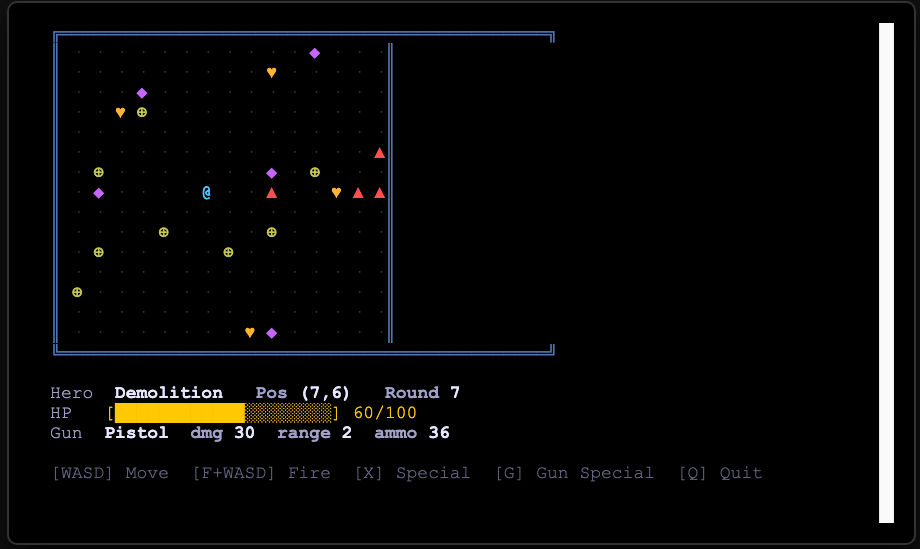Click the Round 7 counter
The image size is (920, 549).
point(422,392)
